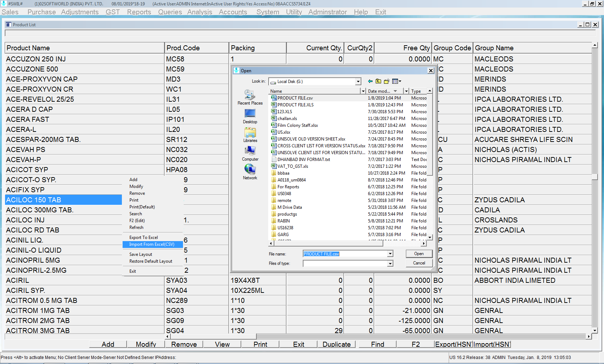Click the Product List window icon
The width and height of the screenshot is (604, 364).
[x=9, y=24]
